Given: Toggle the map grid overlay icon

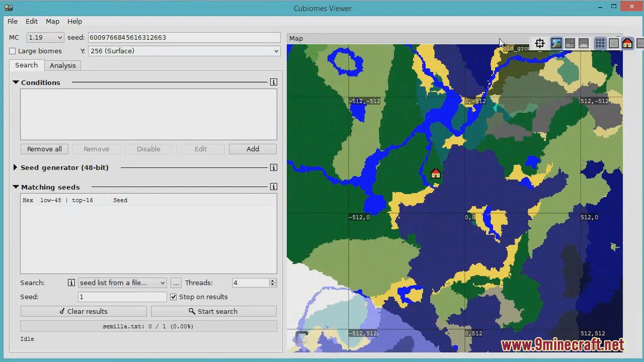Looking at the screenshot, I should coord(600,43).
